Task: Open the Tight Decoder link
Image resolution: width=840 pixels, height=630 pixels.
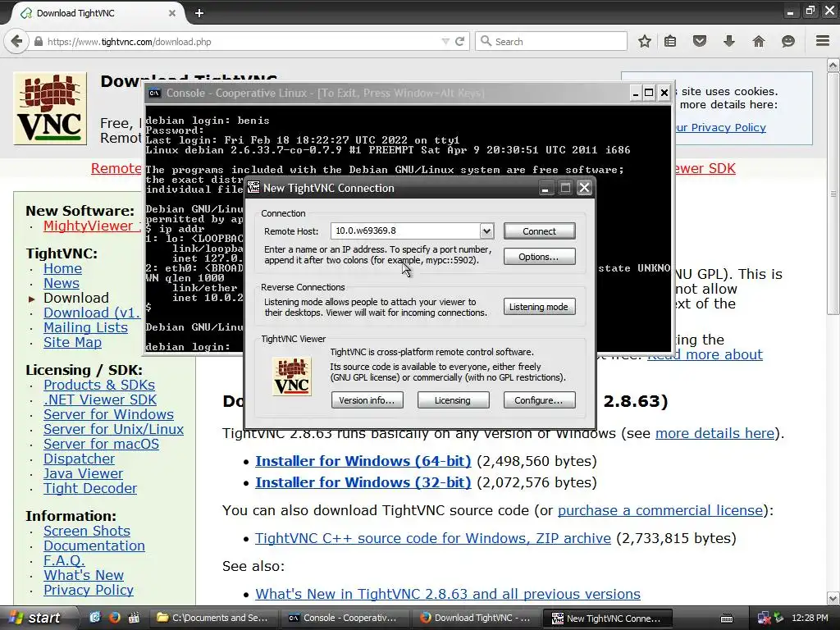Action: (90, 488)
